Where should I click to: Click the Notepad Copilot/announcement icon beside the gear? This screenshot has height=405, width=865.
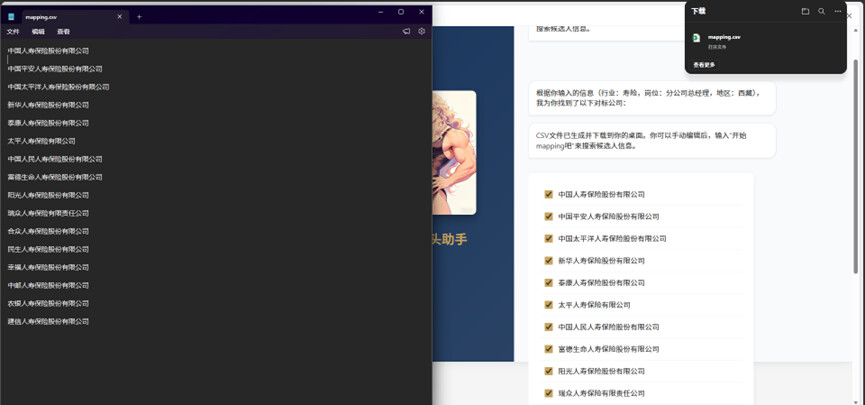point(406,31)
